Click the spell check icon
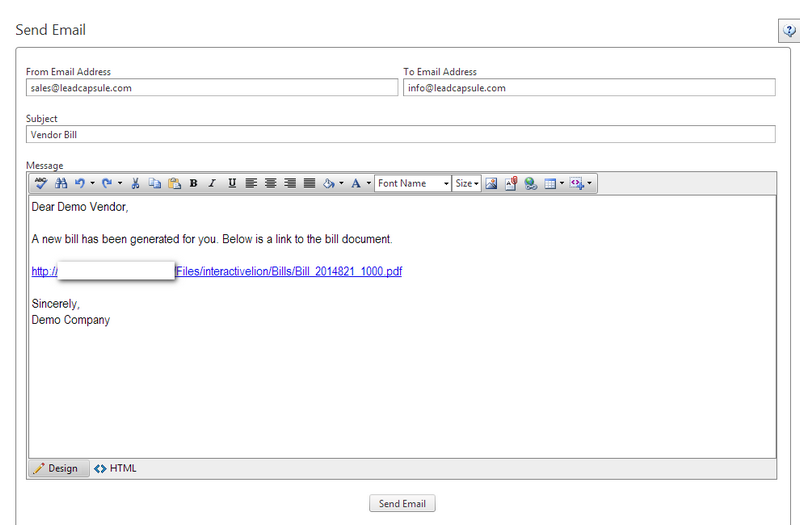This screenshot has width=800, height=525. (x=41, y=184)
